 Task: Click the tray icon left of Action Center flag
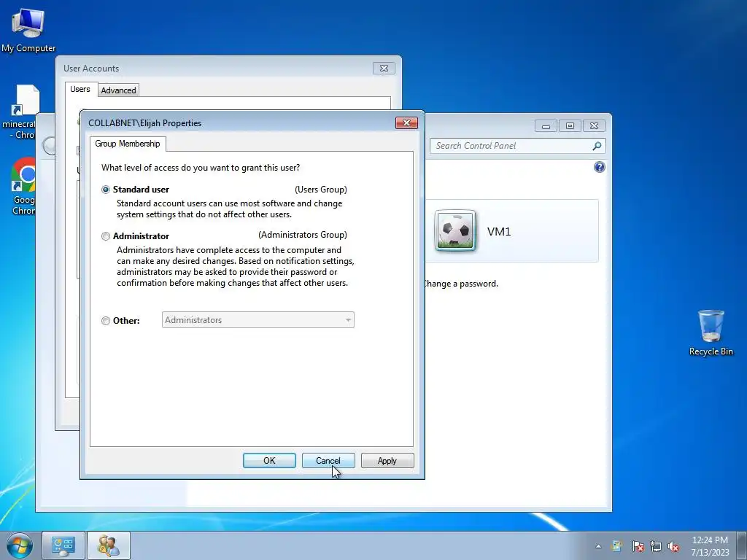[617, 546]
